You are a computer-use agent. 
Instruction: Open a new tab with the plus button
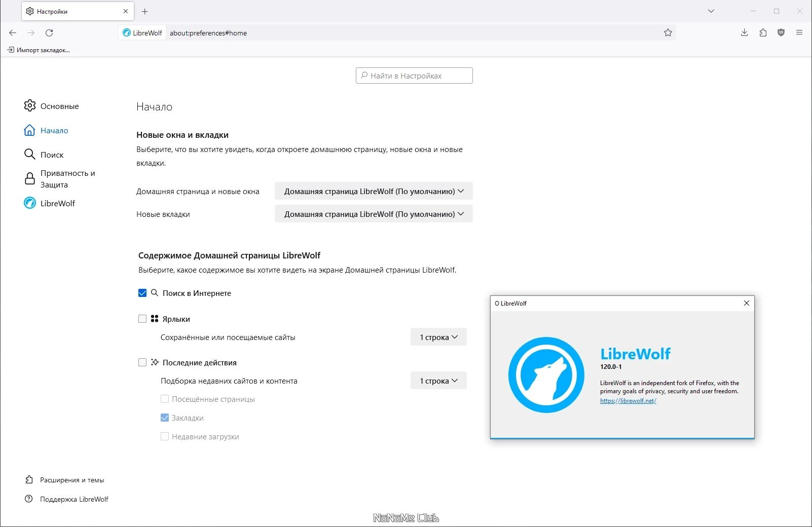145,11
